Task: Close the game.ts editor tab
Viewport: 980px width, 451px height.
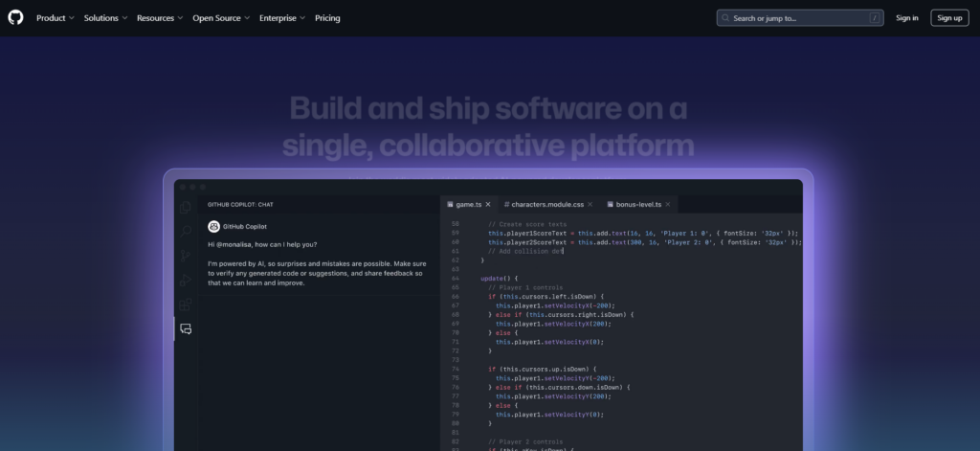Action: tap(488, 204)
